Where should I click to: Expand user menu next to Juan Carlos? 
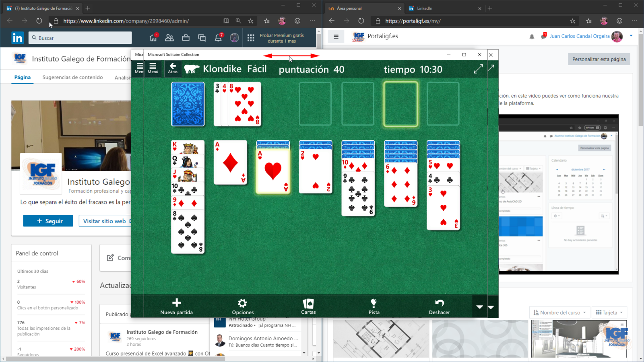[x=631, y=36]
